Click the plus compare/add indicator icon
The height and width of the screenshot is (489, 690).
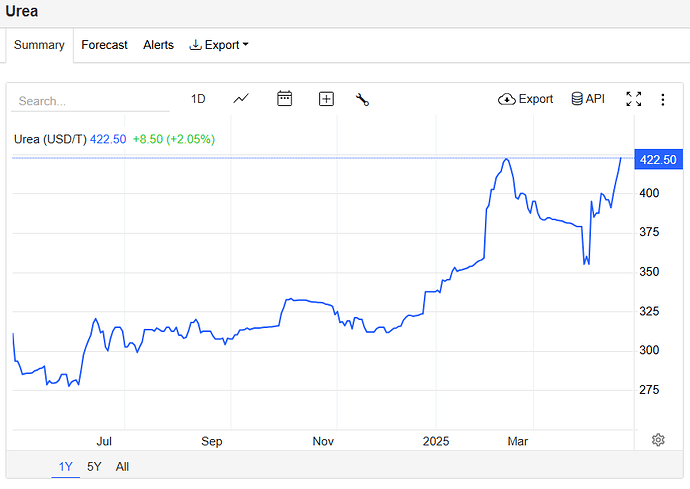point(326,99)
